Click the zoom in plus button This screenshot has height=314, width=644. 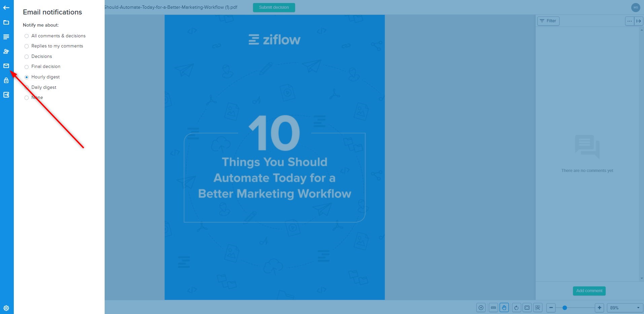click(599, 308)
